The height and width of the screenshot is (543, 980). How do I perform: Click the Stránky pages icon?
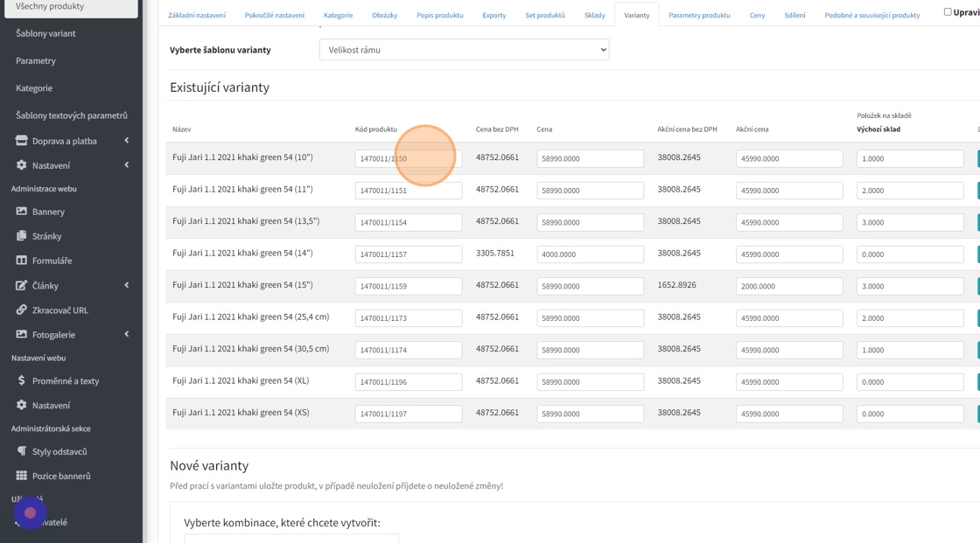[x=22, y=236]
